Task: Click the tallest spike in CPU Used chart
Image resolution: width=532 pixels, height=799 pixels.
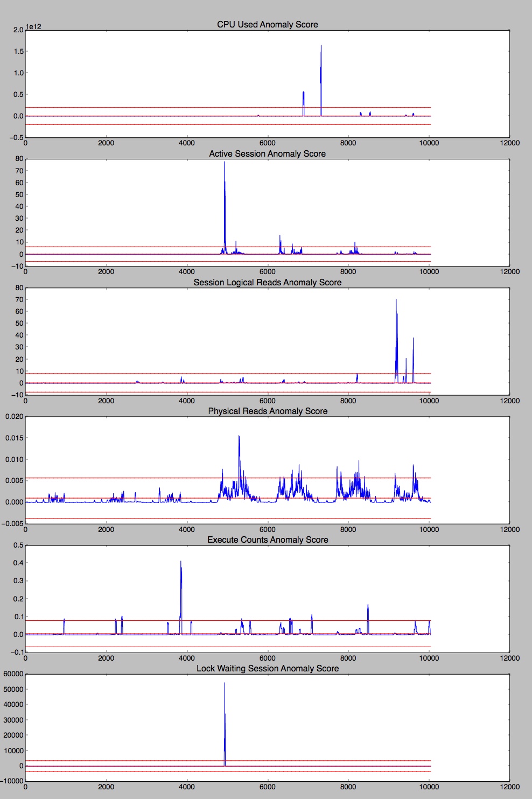Action: (x=321, y=81)
